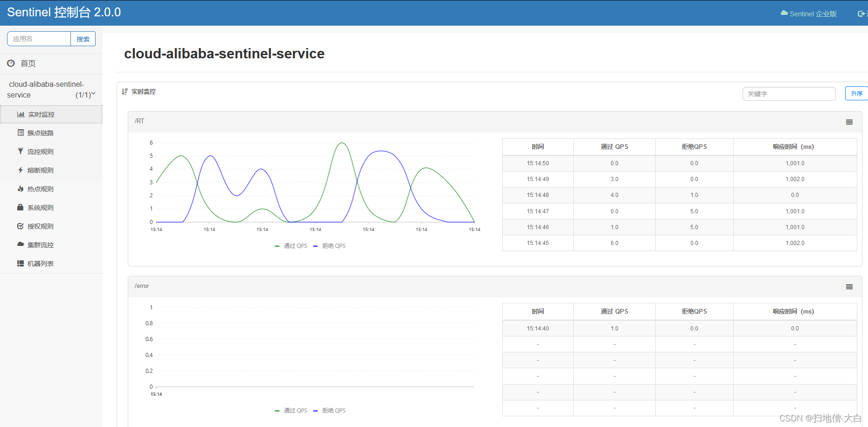The height and width of the screenshot is (427, 868).
Task: Click the list icon for 簇点链路
Action: 21,133
